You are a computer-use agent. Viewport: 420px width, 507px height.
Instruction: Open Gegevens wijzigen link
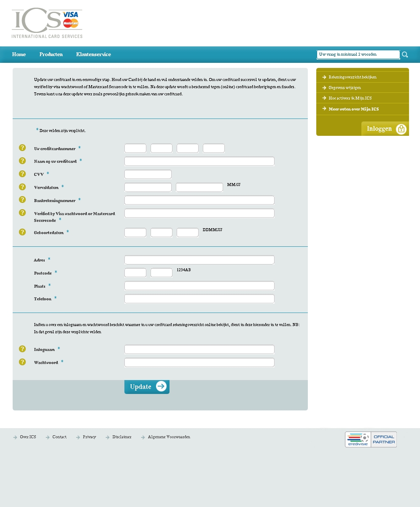click(x=345, y=88)
